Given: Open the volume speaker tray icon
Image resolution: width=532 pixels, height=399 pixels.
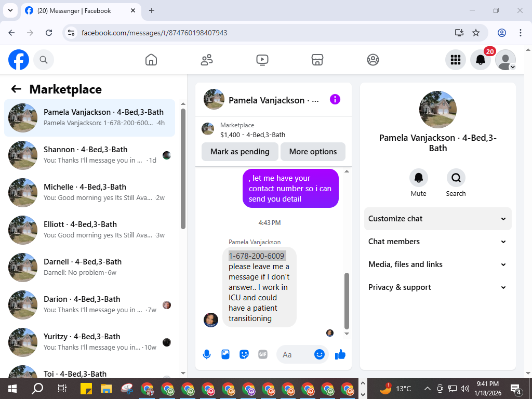Looking at the screenshot, I should click(465, 389).
